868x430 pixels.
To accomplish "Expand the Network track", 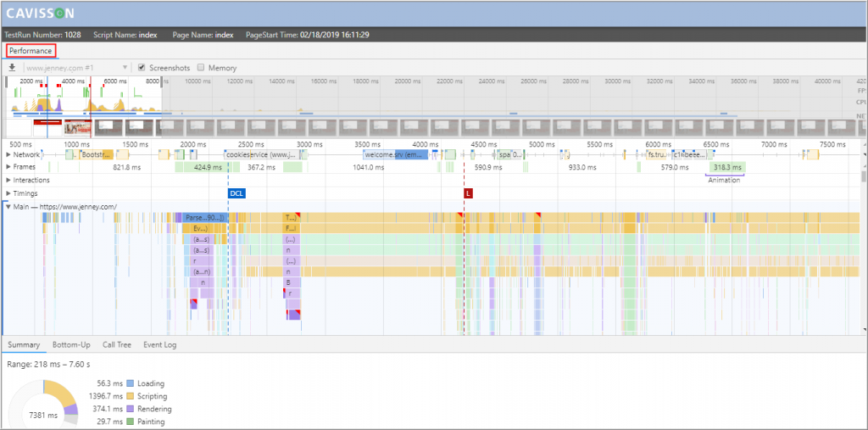I will (x=8, y=154).
